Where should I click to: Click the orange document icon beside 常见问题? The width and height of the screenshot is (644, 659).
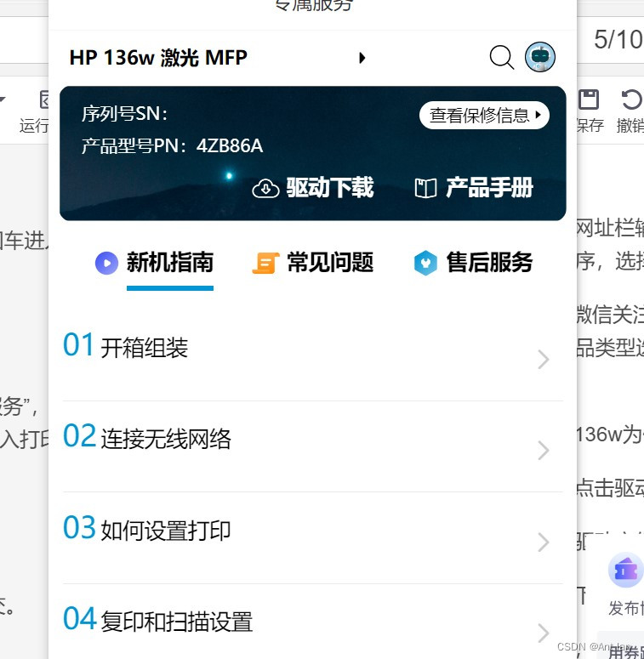[x=265, y=263]
